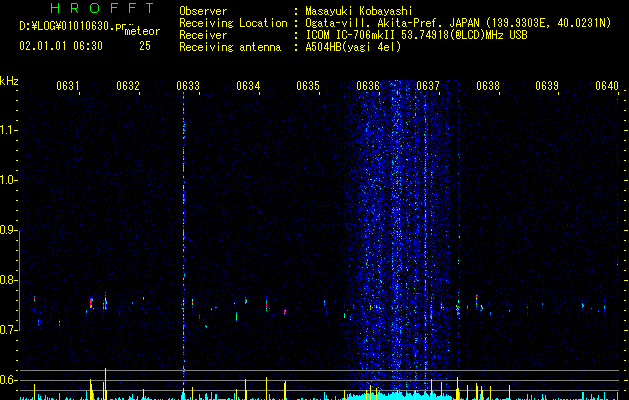Click the 1.0 kHz frequency label
Screen dimensions: 629x400
tap(8, 180)
